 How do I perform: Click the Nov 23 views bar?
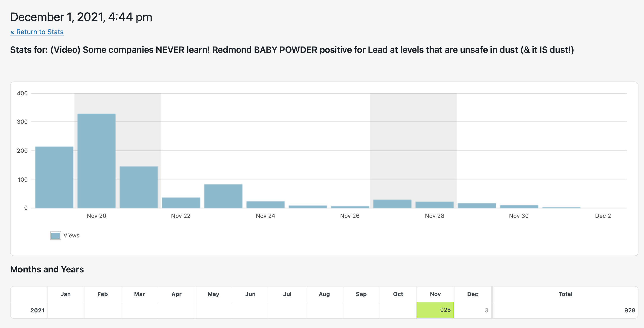click(223, 196)
